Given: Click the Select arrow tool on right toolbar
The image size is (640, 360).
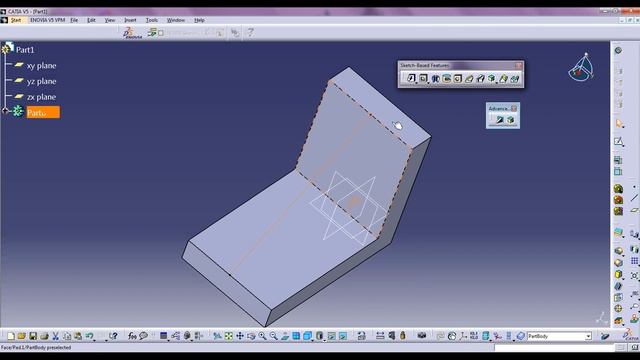Looking at the screenshot, I should coord(619,123).
